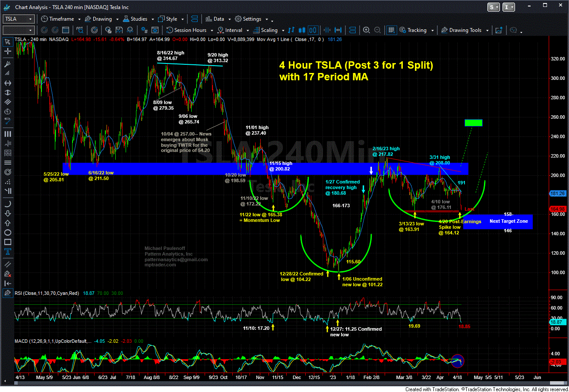Toggle the S mode button in title bar
The width and height of the screenshot is (569, 392).
pyautogui.click(x=493, y=7)
